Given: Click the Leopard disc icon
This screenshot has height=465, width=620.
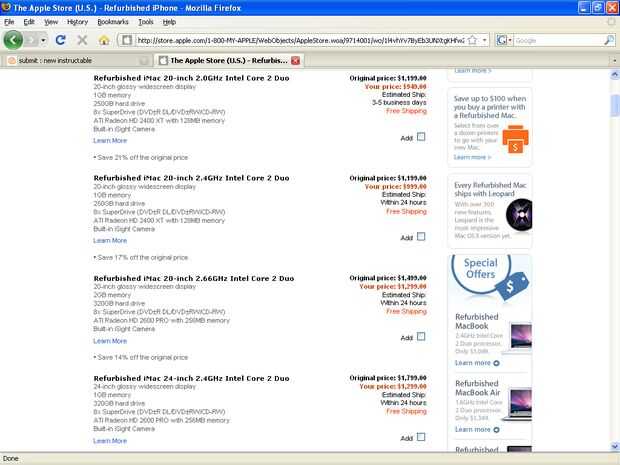Looking at the screenshot, I should [x=519, y=215].
